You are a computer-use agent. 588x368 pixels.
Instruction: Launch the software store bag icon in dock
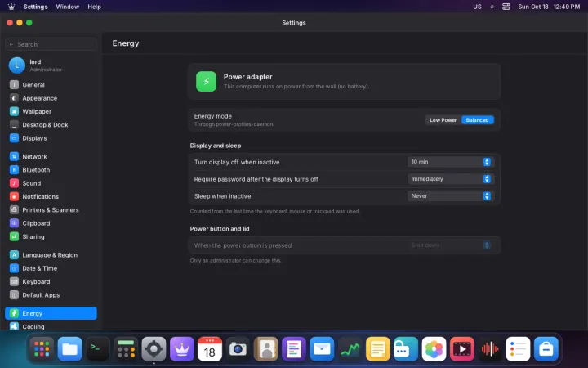click(x=546, y=349)
